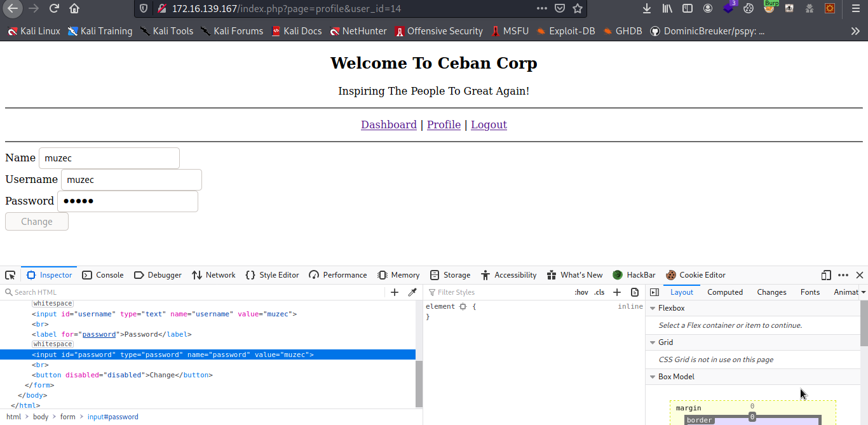Switch to the Network tab
This screenshot has width=868, height=425.
[x=214, y=275]
